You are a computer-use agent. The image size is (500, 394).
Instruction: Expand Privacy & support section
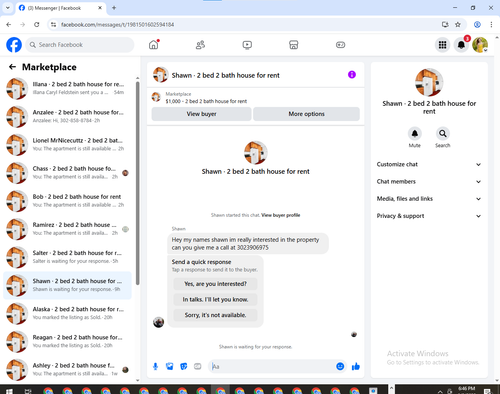pos(429,216)
